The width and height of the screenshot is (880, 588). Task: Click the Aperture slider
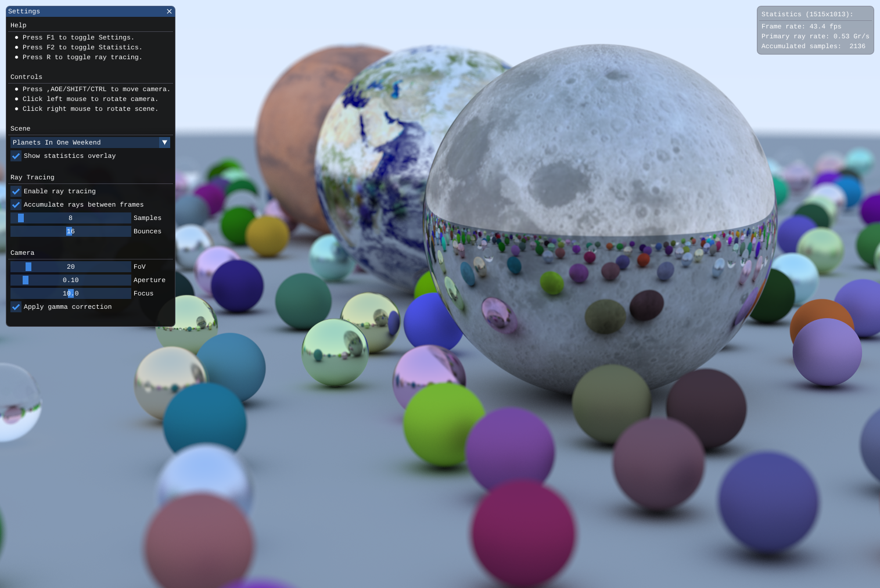click(x=71, y=280)
